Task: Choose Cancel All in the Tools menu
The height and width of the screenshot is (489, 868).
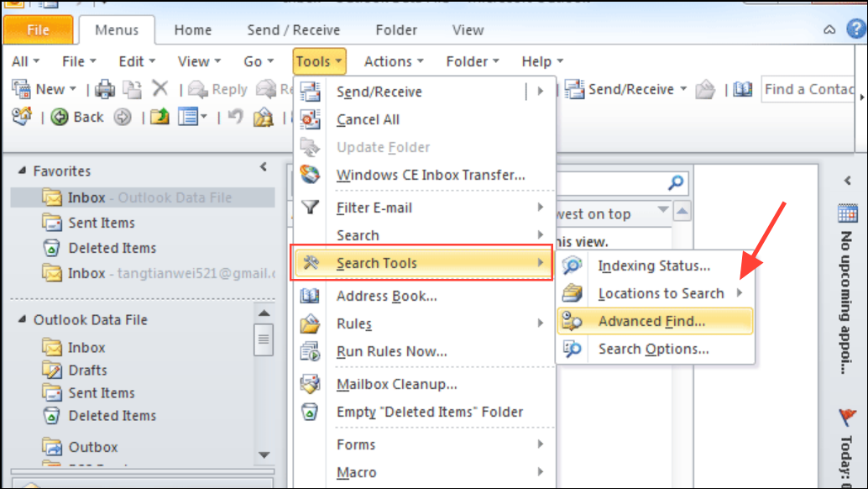Action: click(x=422, y=119)
